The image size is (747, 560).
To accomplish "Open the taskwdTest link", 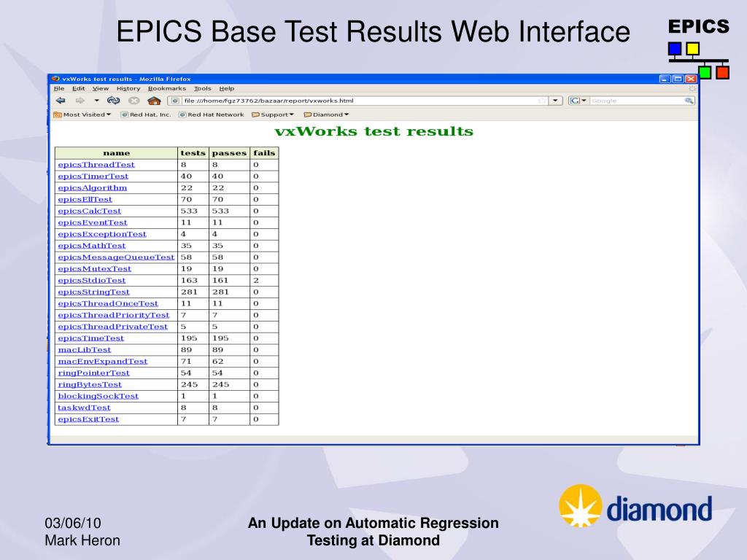I will click(85, 408).
